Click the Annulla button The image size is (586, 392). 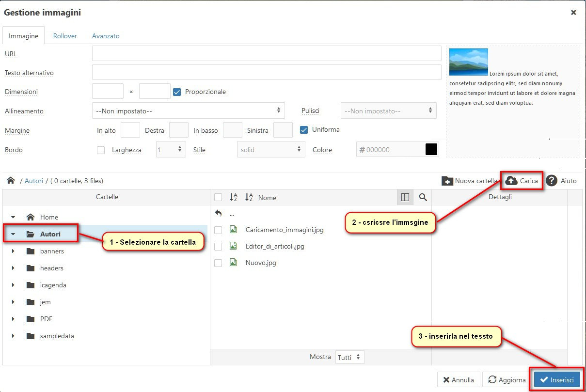click(459, 380)
